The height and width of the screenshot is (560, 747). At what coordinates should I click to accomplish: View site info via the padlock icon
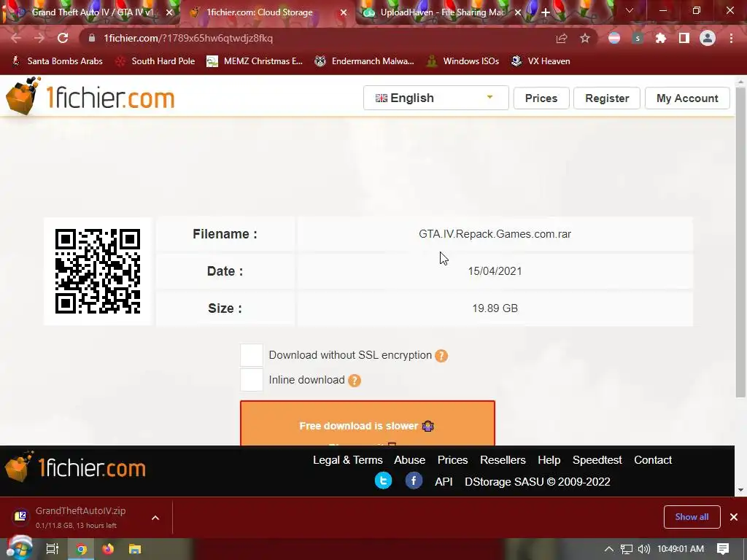[x=92, y=38]
